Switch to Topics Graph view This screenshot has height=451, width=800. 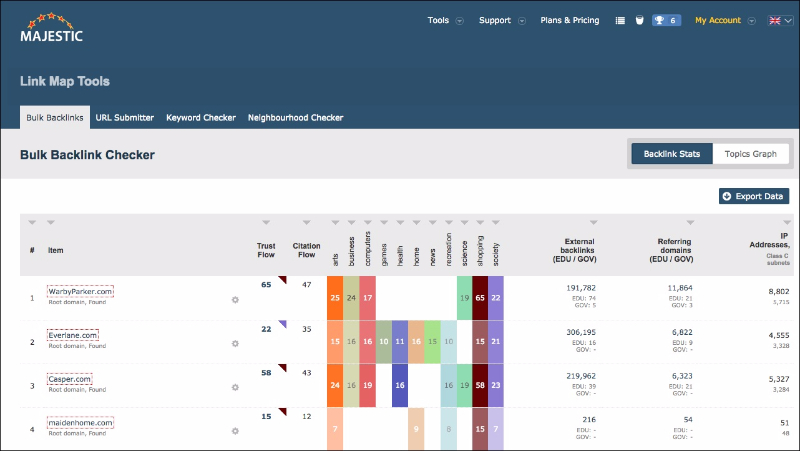pos(751,154)
